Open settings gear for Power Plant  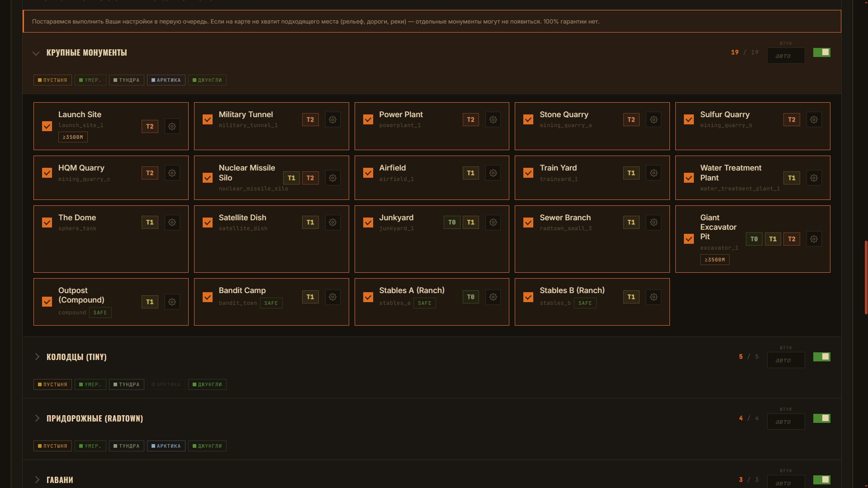point(493,120)
